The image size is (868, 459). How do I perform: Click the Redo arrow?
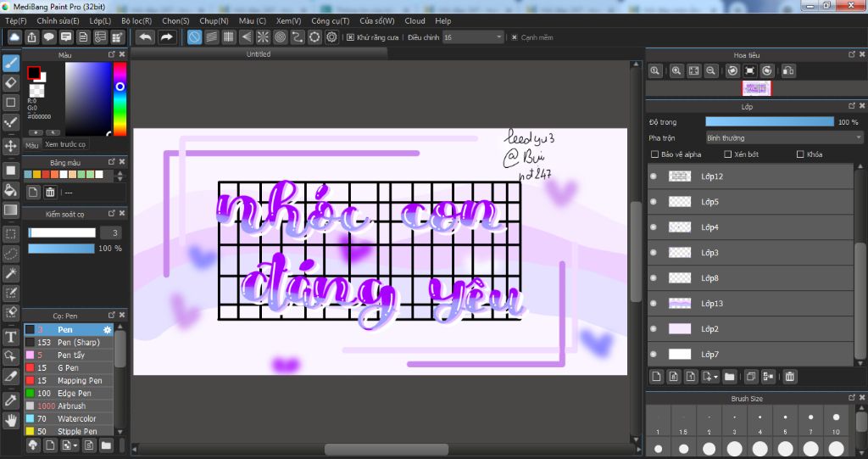pyautogui.click(x=166, y=37)
